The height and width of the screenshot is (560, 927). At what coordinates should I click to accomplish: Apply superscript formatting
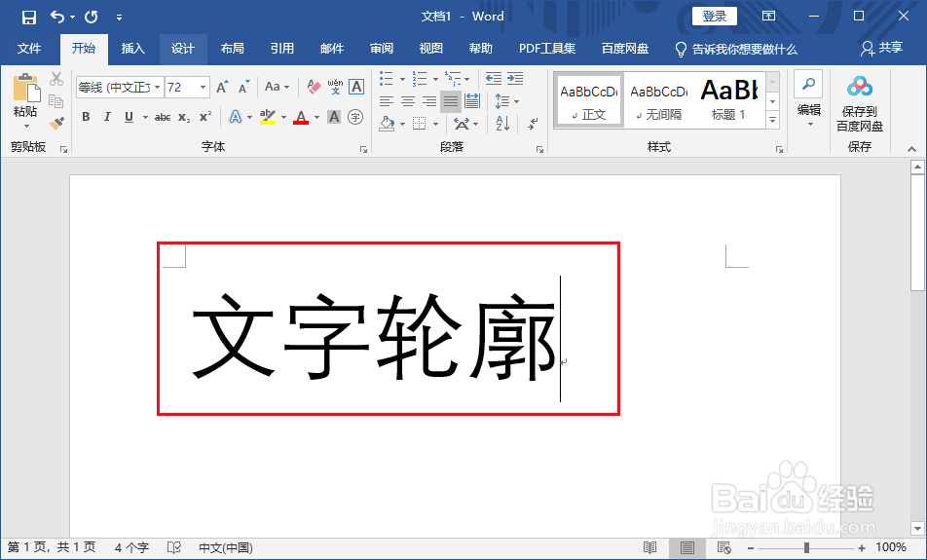(205, 117)
